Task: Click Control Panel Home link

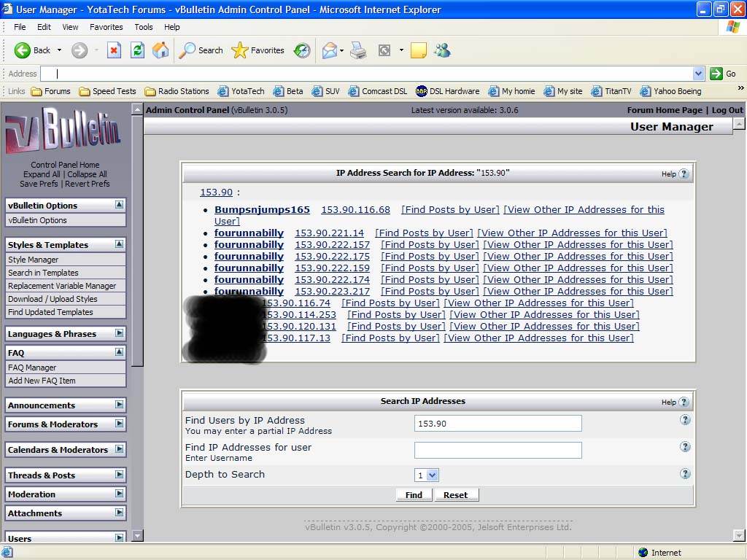Action: click(x=65, y=165)
